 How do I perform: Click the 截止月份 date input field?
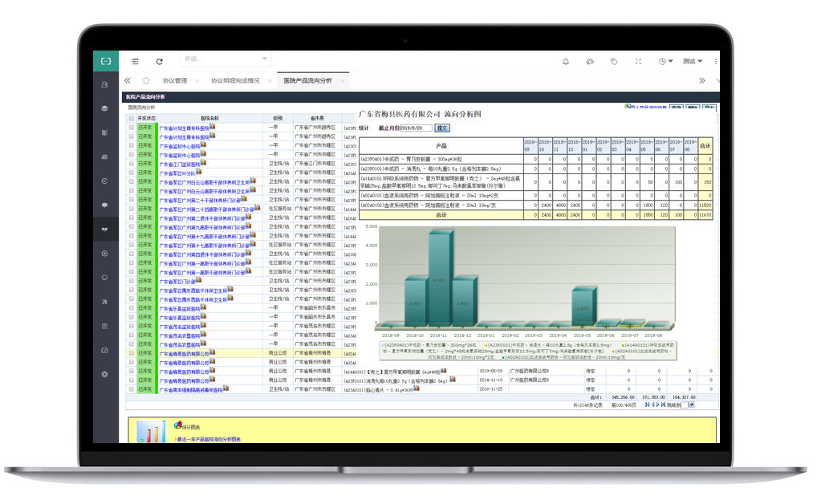(416, 128)
